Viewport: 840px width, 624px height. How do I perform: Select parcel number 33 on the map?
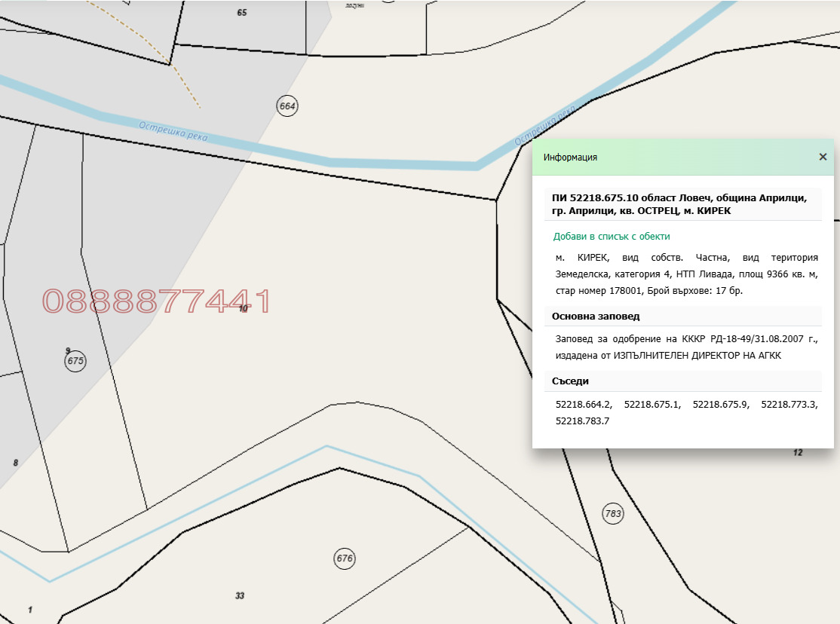click(240, 596)
